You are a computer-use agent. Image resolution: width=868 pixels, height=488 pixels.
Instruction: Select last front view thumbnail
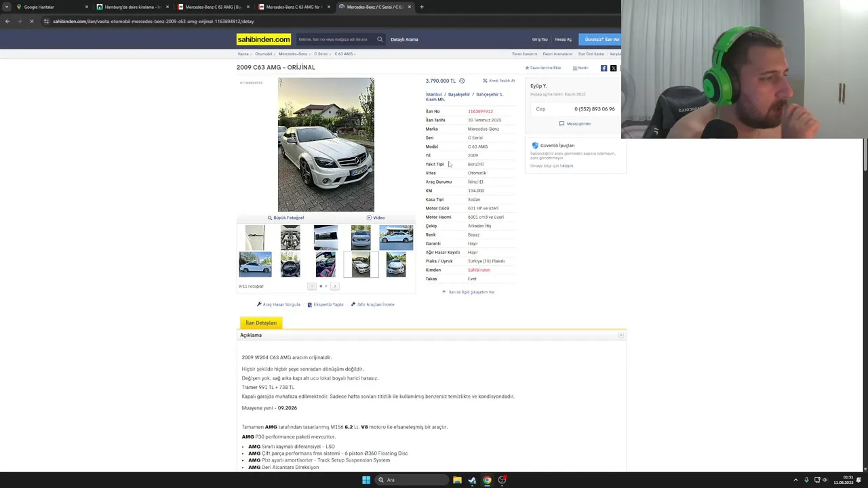point(396,264)
